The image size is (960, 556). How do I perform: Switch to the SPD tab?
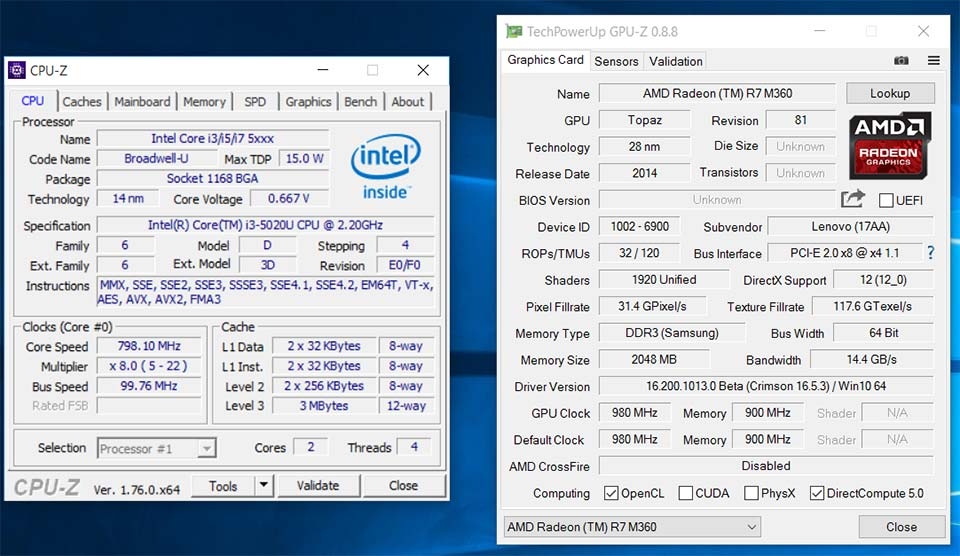[255, 102]
